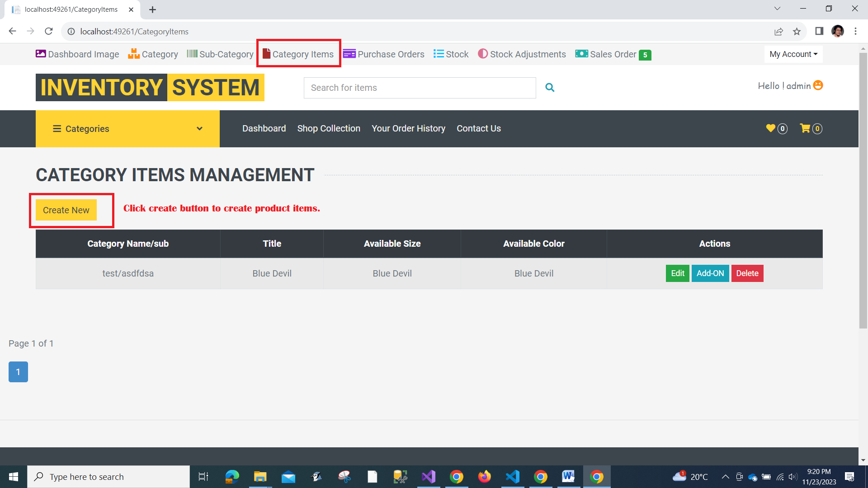Image resolution: width=868 pixels, height=488 pixels.
Task: Open Stock list icon link
Action: [451, 54]
